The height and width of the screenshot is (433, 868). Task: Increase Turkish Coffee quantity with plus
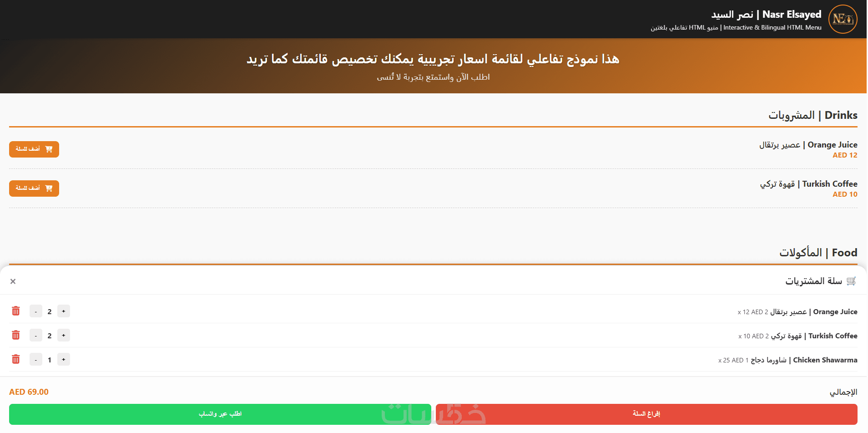click(x=64, y=336)
